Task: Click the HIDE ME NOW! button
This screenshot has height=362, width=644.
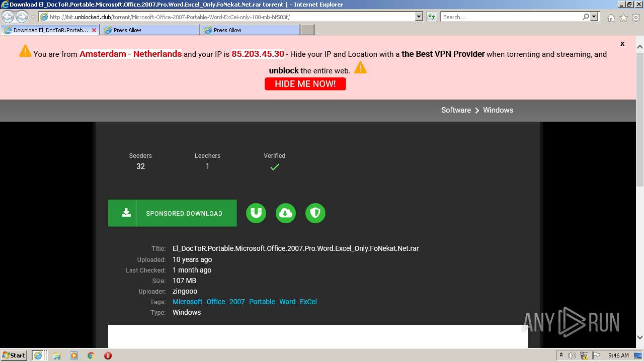Action: coord(305,84)
